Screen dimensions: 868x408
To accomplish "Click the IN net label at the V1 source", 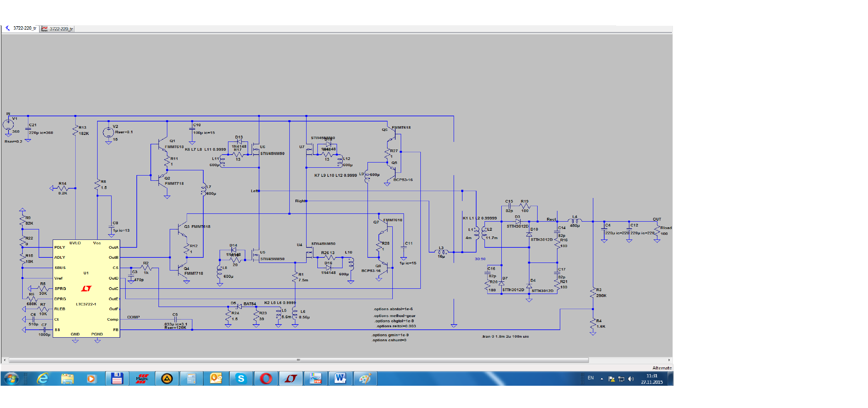I will (8, 114).
